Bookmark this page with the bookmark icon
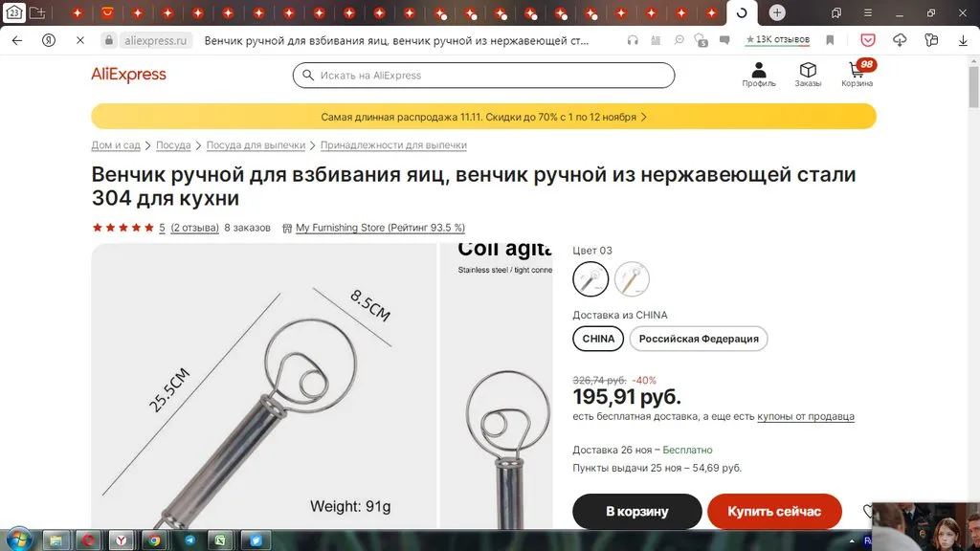Image resolution: width=980 pixels, height=551 pixels. pos(830,41)
